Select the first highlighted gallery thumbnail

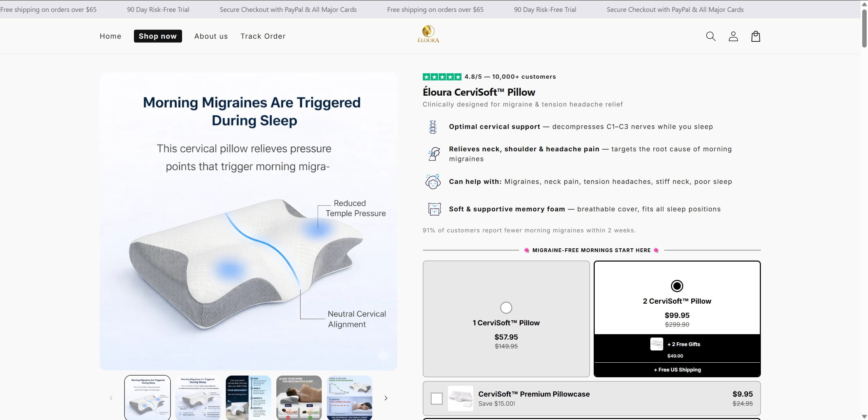(147, 398)
